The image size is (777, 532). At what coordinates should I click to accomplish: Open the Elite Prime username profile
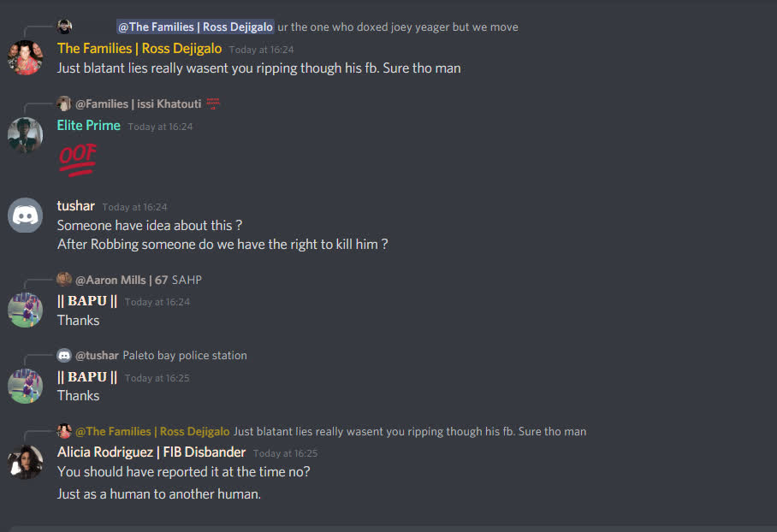click(89, 126)
